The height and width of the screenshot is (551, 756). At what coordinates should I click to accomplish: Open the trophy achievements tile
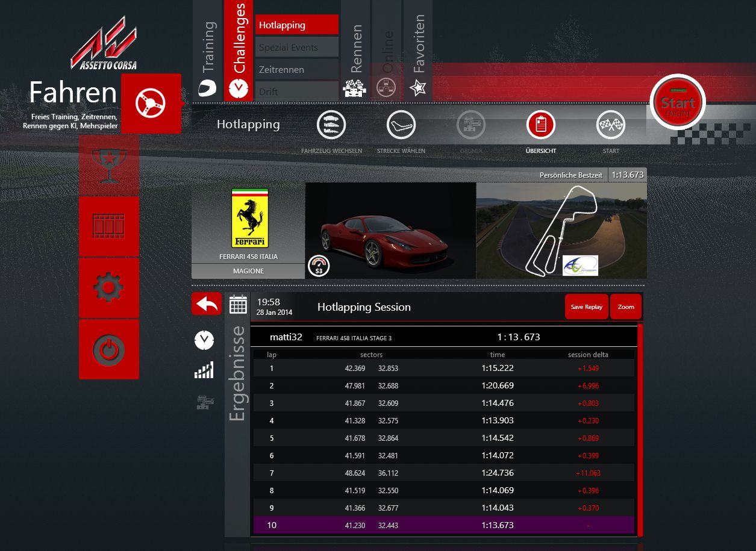109,164
